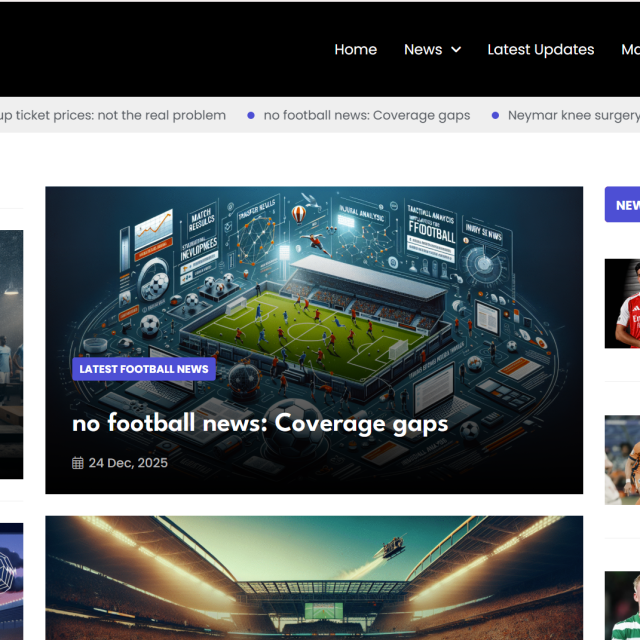The width and height of the screenshot is (640, 640).
Task: Select the '24 Dec, 2025' post date
Action: [128, 463]
